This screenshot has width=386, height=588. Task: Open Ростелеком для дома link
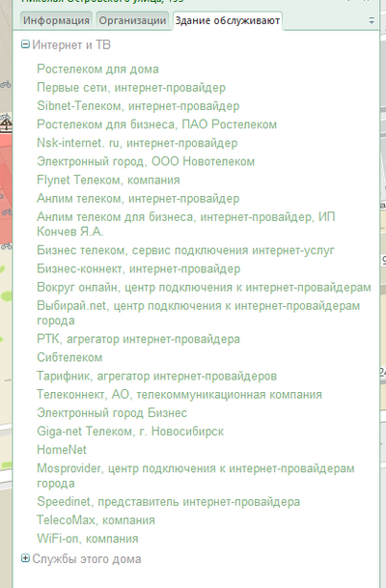tap(97, 70)
